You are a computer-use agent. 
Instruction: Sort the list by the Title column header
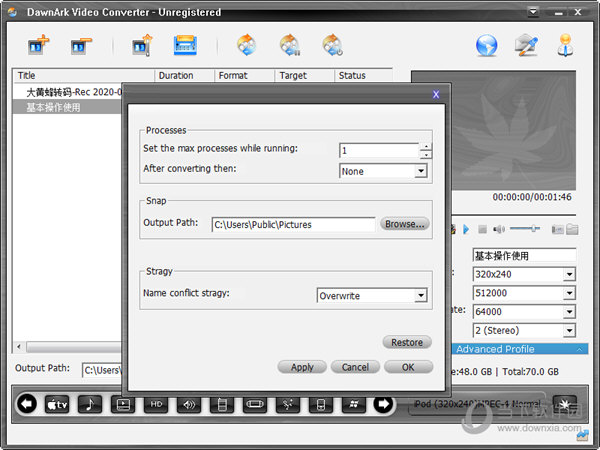point(83,75)
